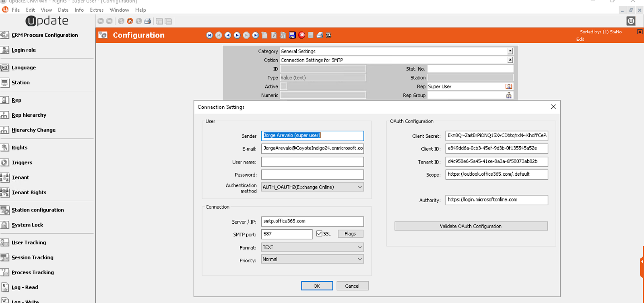Click the Password input field
The image size is (644, 303).
click(x=312, y=174)
